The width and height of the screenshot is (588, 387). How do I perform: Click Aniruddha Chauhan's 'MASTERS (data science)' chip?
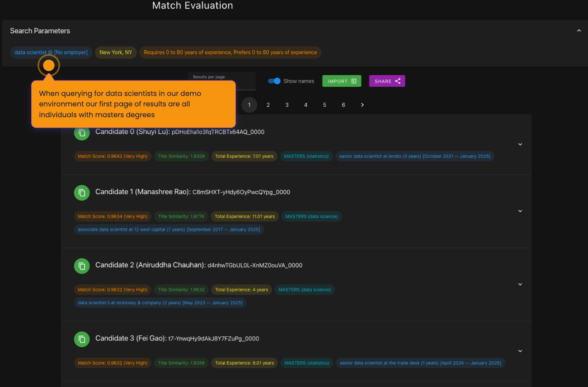(305, 290)
